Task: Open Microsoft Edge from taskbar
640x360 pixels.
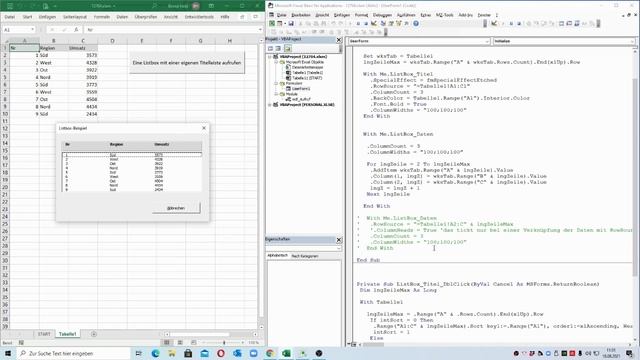Action: click(156, 353)
